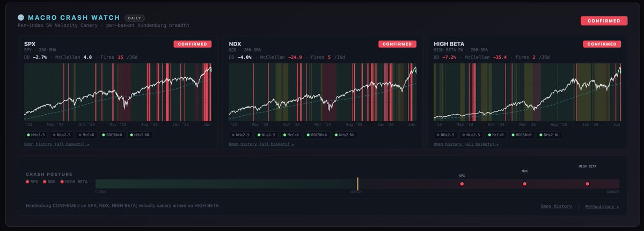The height and width of the screenshot is (231, 644).
Task: Click the SPX price chart
Action: click(x=118, y=93)
